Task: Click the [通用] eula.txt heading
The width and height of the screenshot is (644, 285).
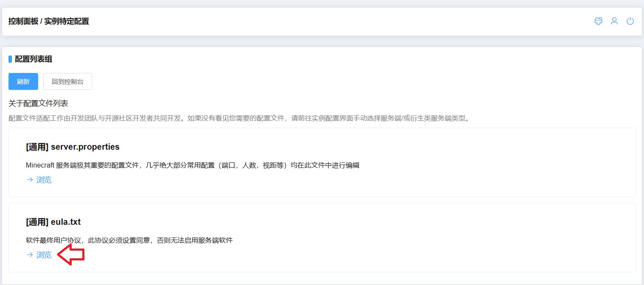Action: click(53, 222)
